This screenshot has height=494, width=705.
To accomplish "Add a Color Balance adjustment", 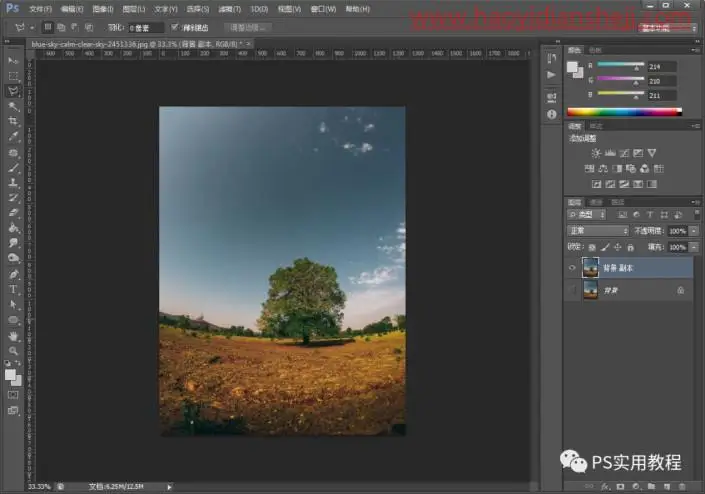I will (x=603, y=169).
